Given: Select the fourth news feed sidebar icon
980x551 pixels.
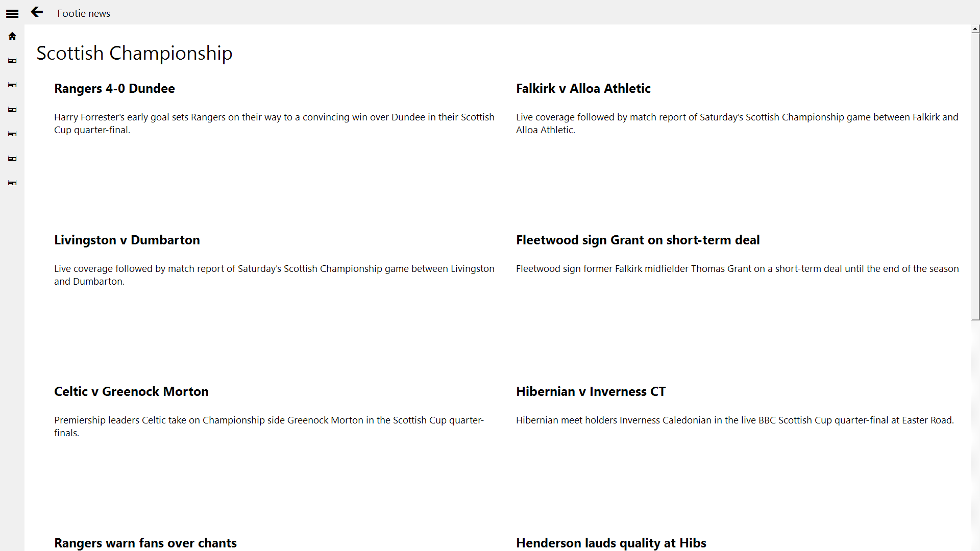Looking at the screenshot, I should coord(12,134).
